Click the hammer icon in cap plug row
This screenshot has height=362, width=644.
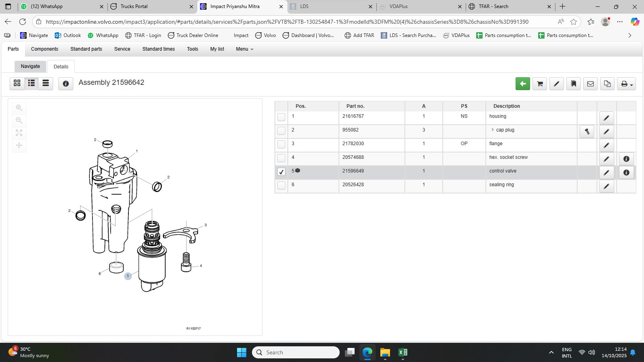(x=587, y=132)
